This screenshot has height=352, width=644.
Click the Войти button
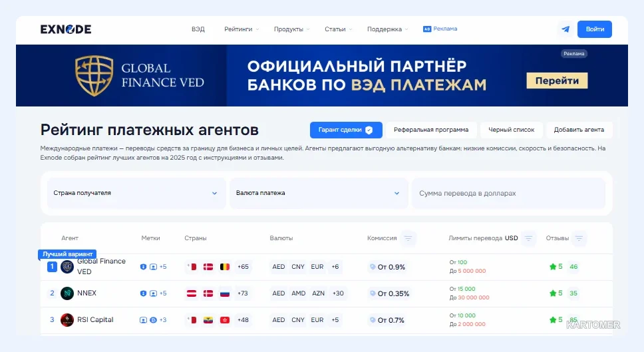[595, 29]
